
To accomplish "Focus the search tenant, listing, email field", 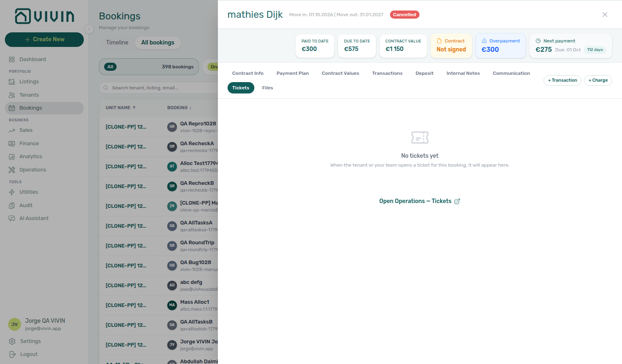I will (x=158, y=88).
